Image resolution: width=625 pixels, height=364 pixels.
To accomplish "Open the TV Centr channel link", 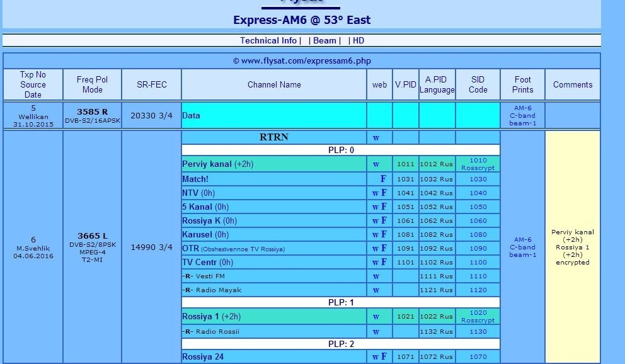I will pyautogui.click(x=199, y=262).
